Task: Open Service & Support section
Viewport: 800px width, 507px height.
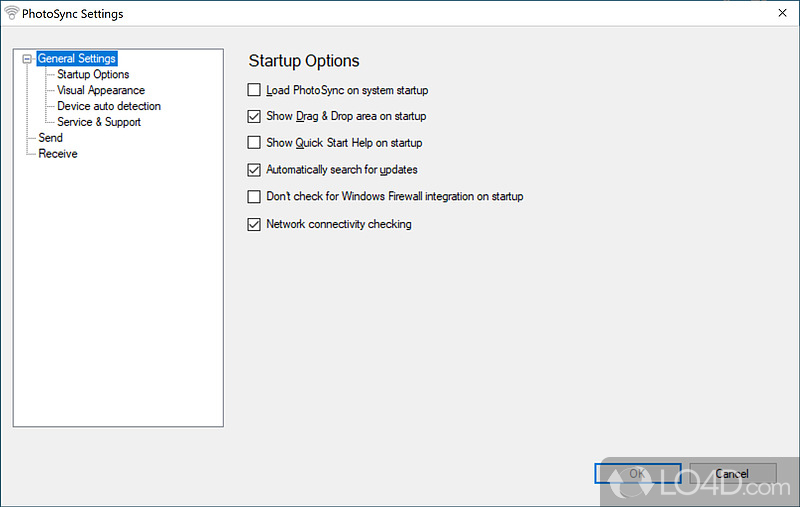Action: pyautogui.click(x=99, y=122)
